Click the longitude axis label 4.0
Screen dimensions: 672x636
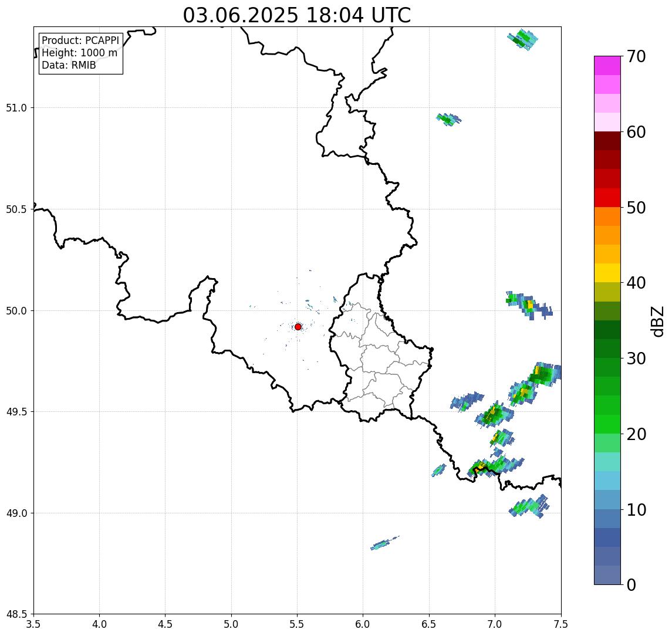click(x=99, y=624)
